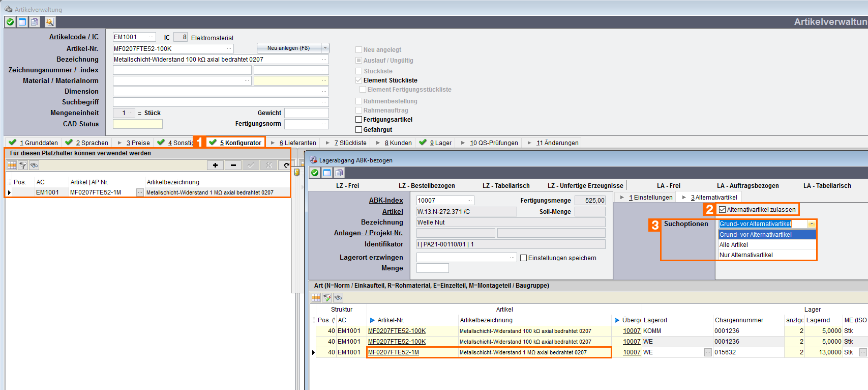Click filter icon above Lagerabgang table
This screenshot has width=868, height=390.
pos(327,297)
